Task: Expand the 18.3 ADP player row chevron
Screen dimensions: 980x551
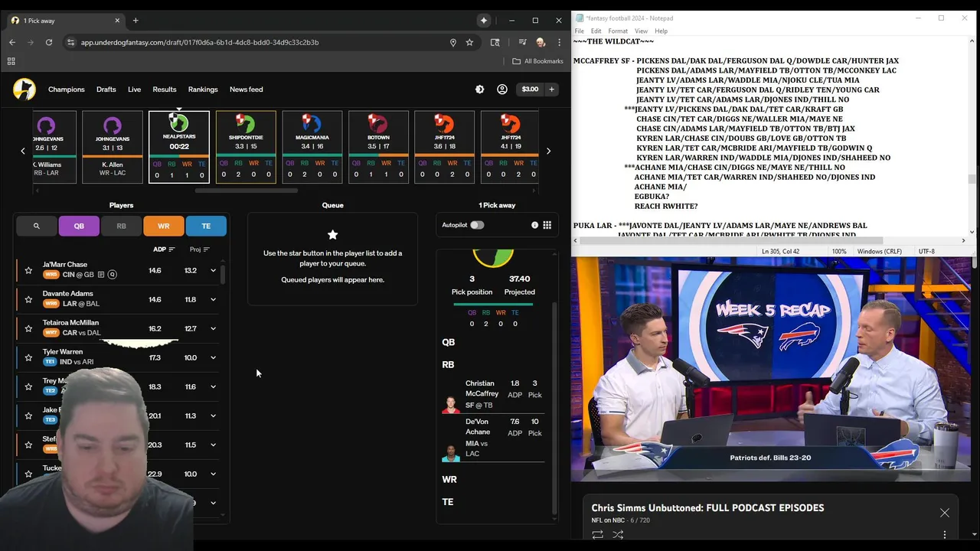Action: point(213,386)
